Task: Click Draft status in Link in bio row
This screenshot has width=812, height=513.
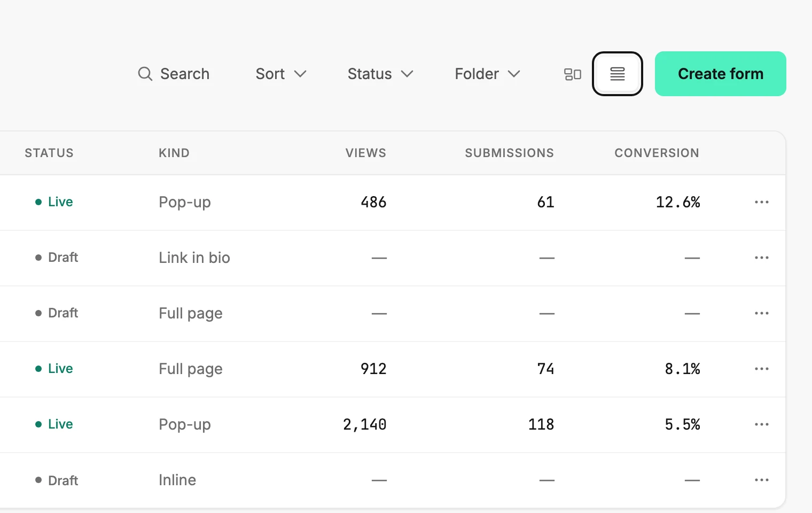Action: [57, 258]
